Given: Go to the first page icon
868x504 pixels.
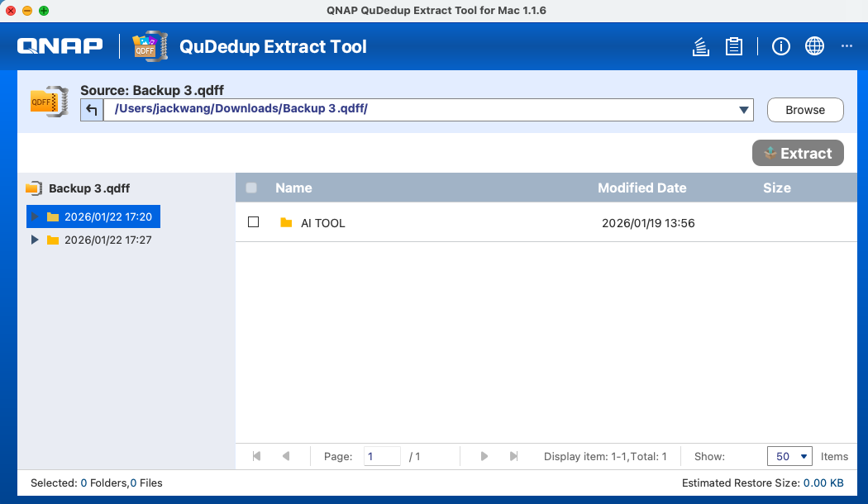Looking at the screenshot, I should [256, 456].
